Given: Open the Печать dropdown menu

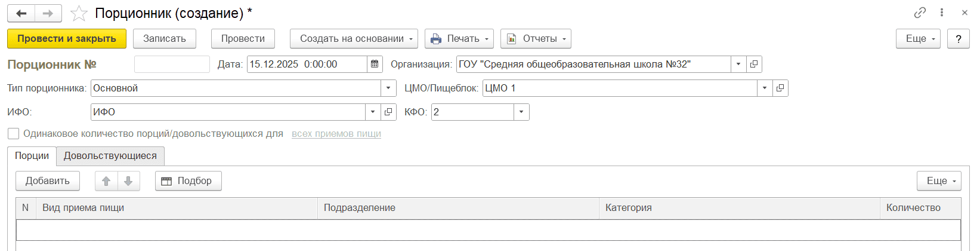Looking at the screenshot, I should 459,39.
